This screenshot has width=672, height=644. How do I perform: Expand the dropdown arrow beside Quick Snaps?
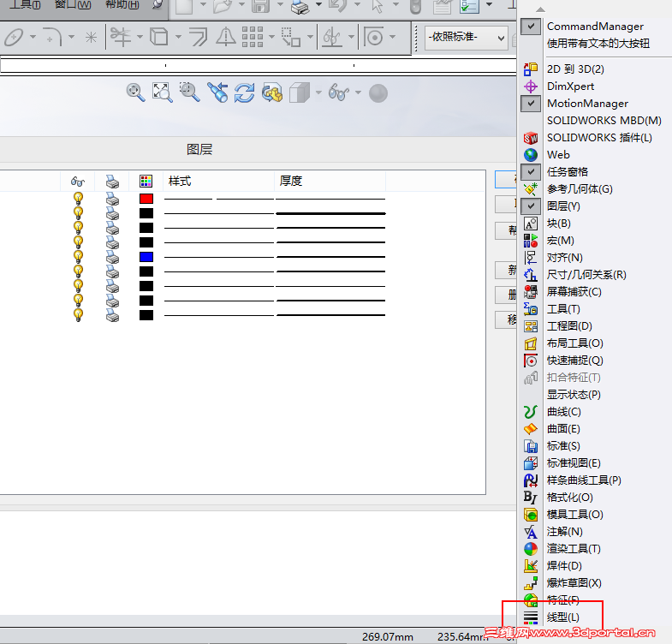point(392,37)
